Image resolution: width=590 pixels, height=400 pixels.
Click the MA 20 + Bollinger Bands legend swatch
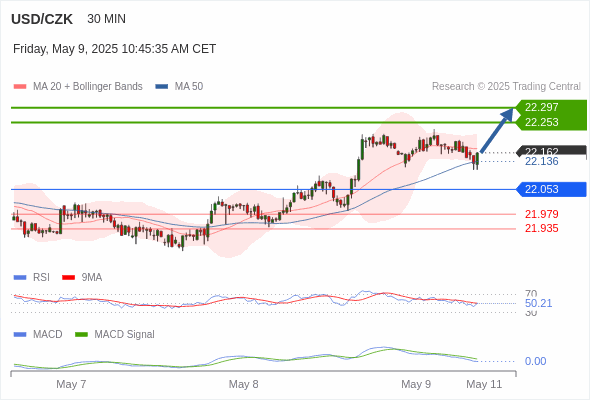click(20, 87)
